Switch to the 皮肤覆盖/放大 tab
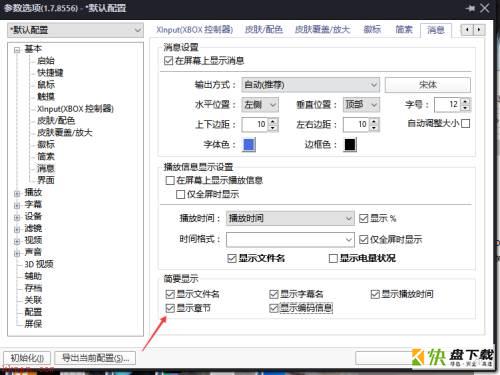500x375 pixels. tap(322, 30)
